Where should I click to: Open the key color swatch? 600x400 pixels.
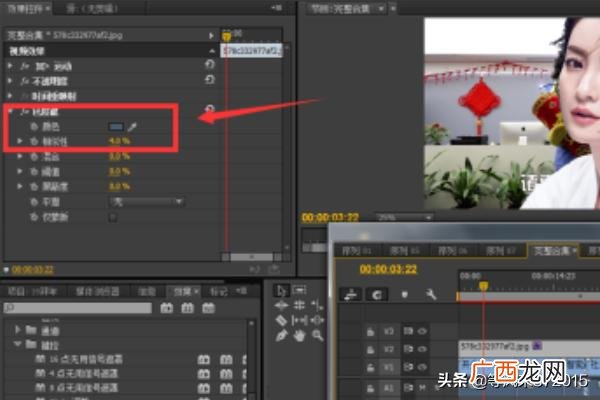coord(116,127)
